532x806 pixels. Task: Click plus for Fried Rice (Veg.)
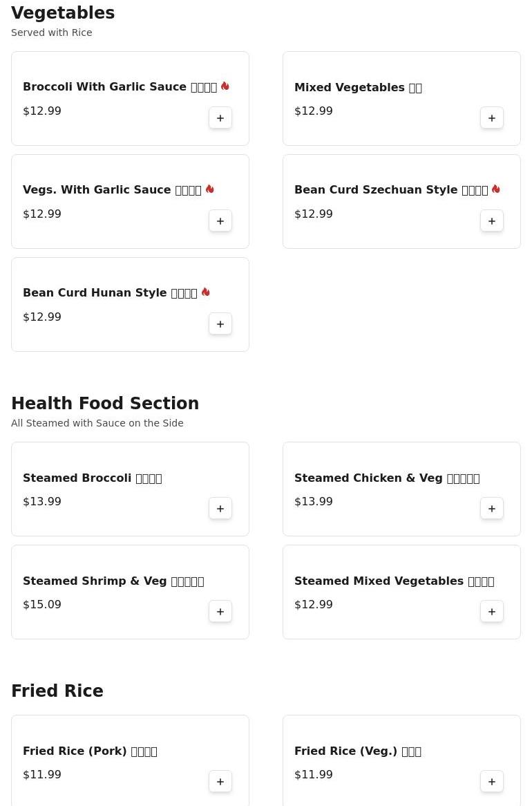[x=492, y=782]
